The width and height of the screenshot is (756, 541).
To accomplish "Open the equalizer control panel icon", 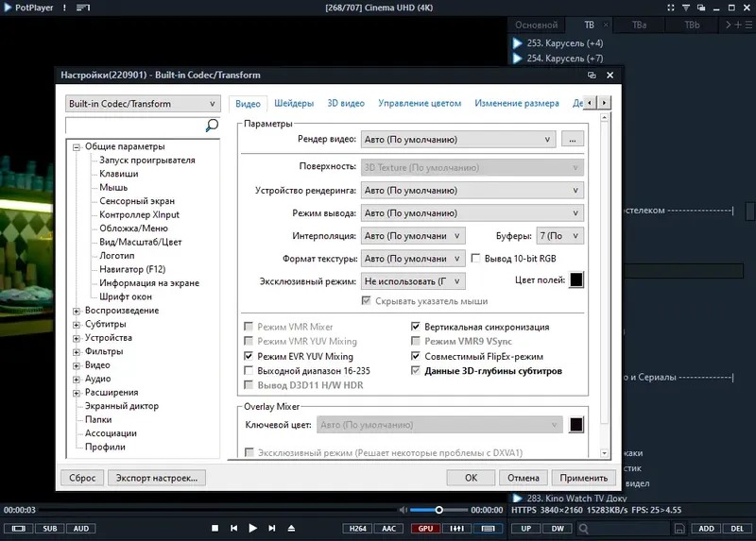I will click(x=458, y=528).
